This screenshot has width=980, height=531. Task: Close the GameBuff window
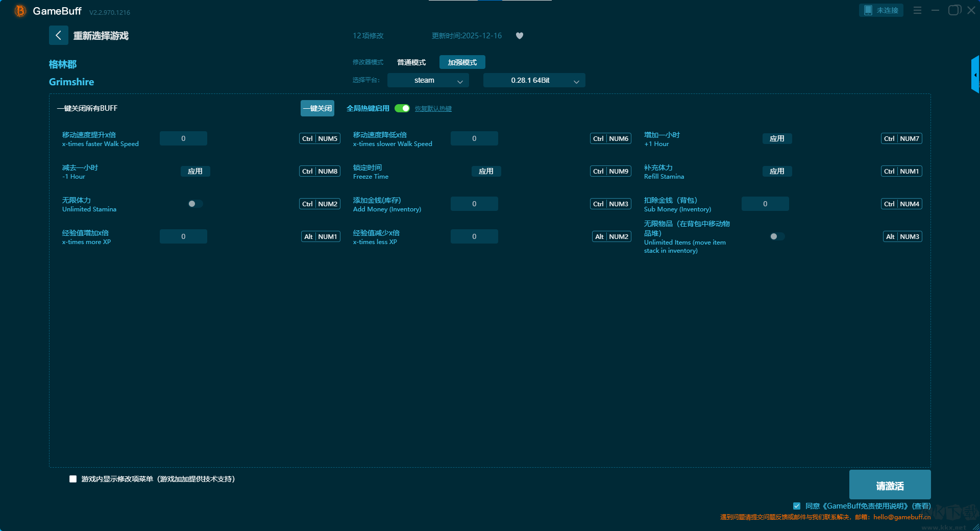tap(971, 10)
